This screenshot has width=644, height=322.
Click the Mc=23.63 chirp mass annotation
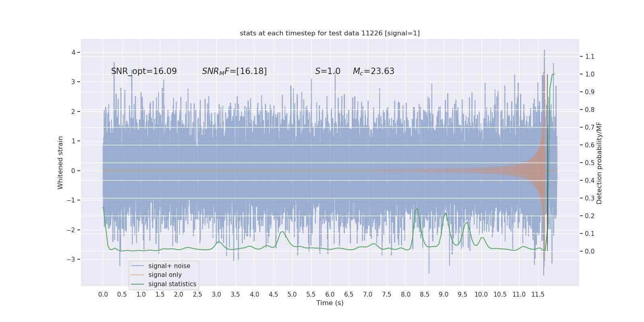[x=374, y=71]
